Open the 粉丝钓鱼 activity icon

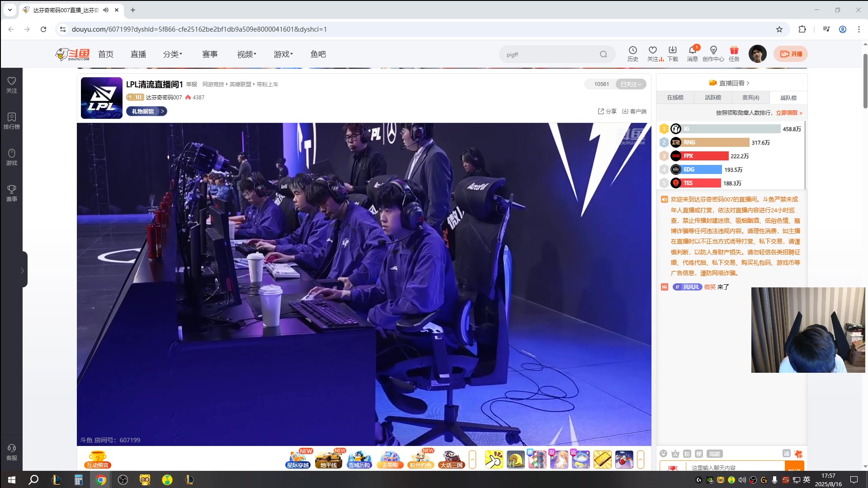tap(421, 460)
